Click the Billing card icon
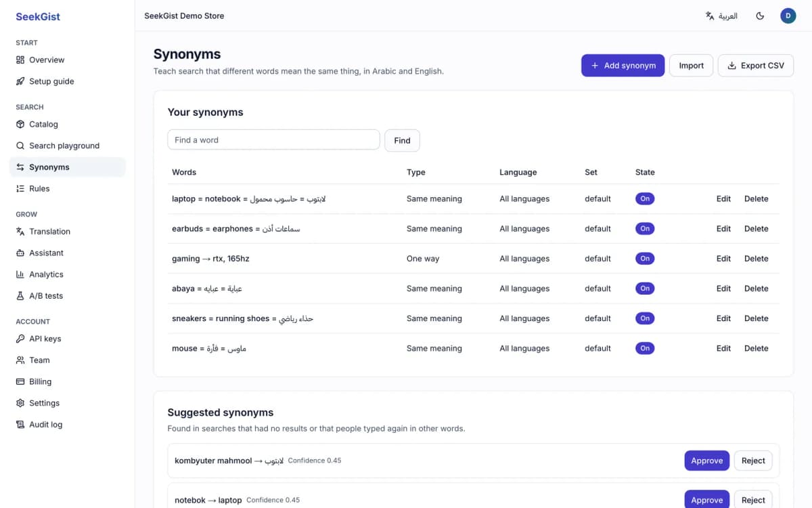 tap(20, 381)
